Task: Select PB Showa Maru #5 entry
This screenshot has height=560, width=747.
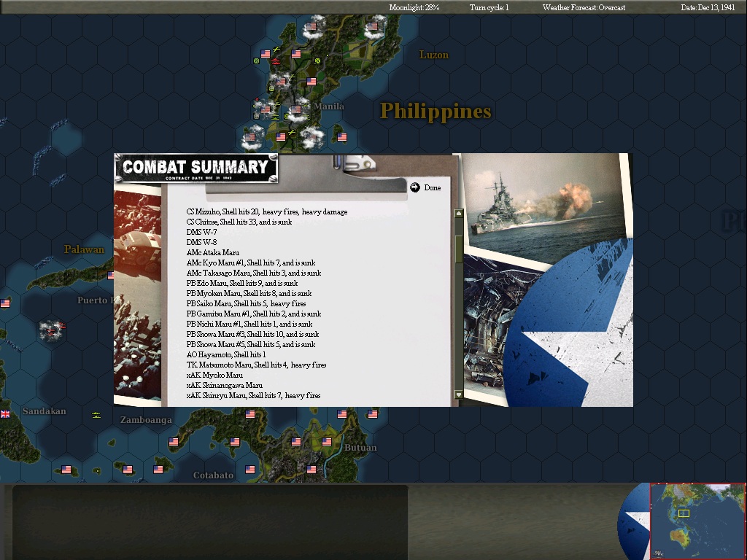Action: (251, 344)
